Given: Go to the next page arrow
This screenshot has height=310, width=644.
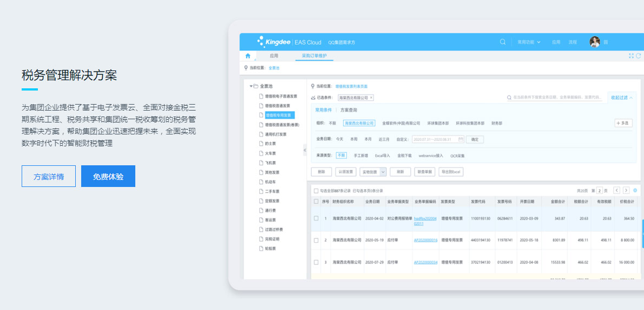Looking at the screenshot, I should (x=626, y=190).
